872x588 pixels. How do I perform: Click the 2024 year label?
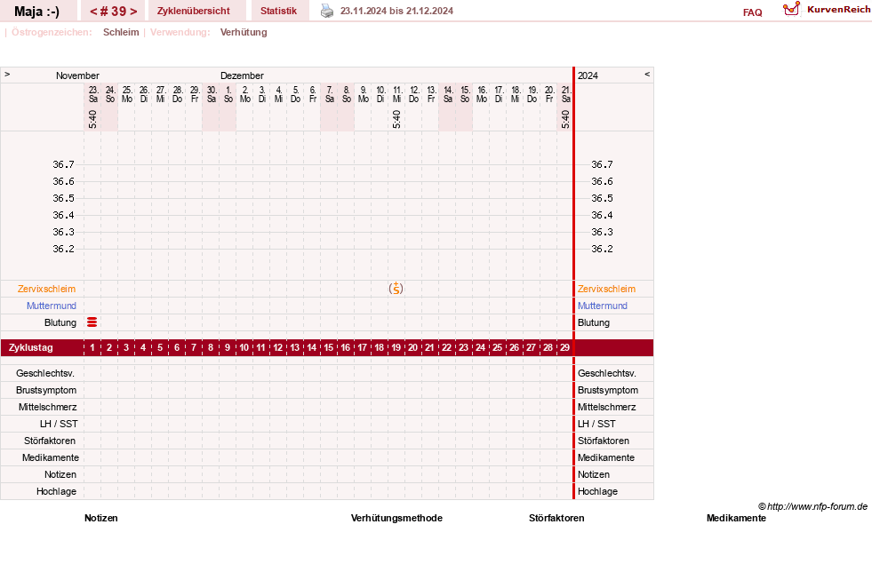[588, 75]
